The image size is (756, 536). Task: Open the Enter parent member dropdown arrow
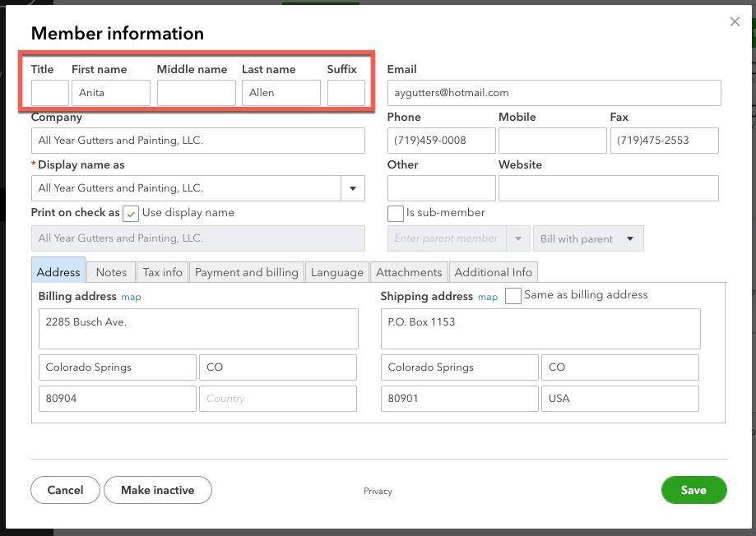click(x=518, y=238)
